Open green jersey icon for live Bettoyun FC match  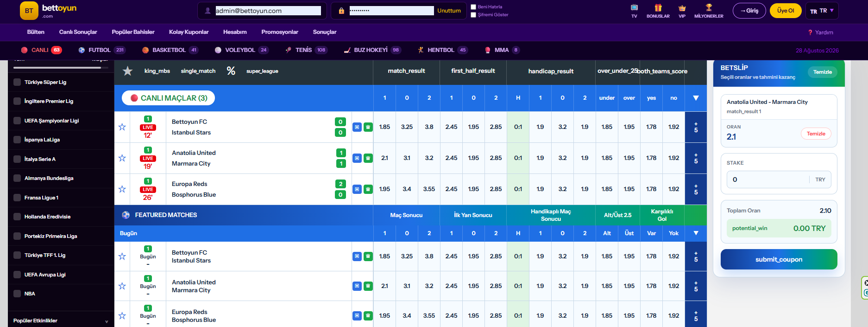point(368,127)
